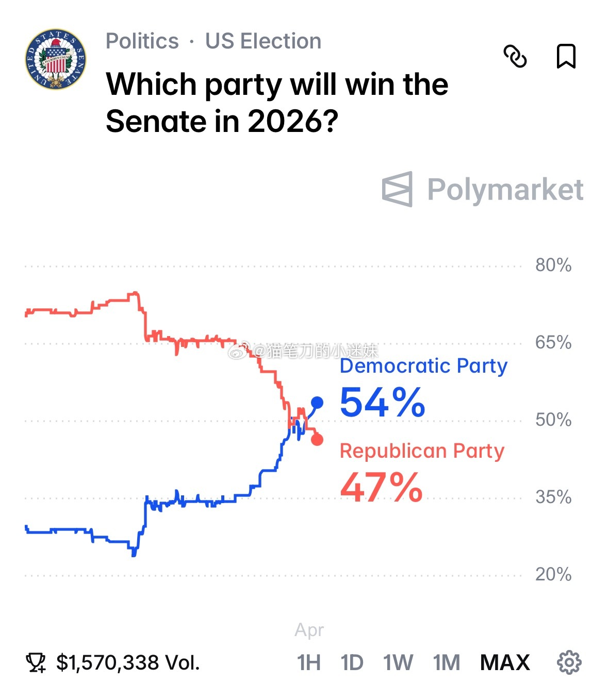
Task: Toggle the Republican Party series visibility
Action: tap(421, 451)
